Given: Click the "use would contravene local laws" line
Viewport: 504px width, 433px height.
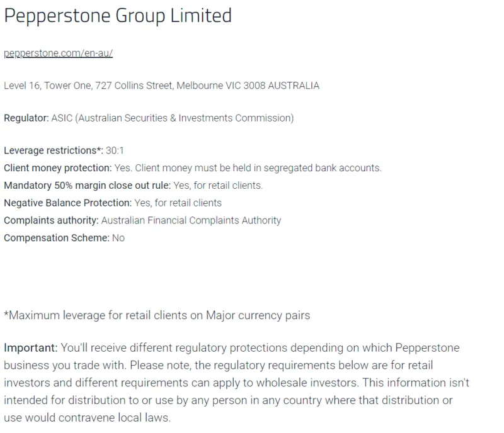Looking at the screenshot, I should (87, 418).
